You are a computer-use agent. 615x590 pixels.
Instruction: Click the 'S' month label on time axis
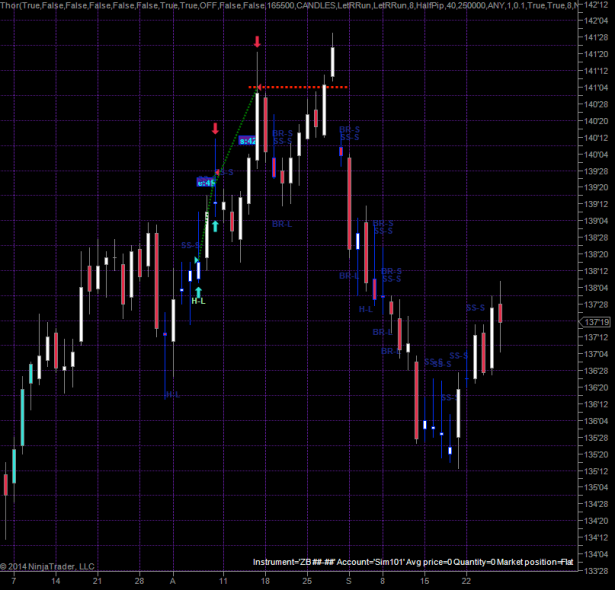pos(349,581)
